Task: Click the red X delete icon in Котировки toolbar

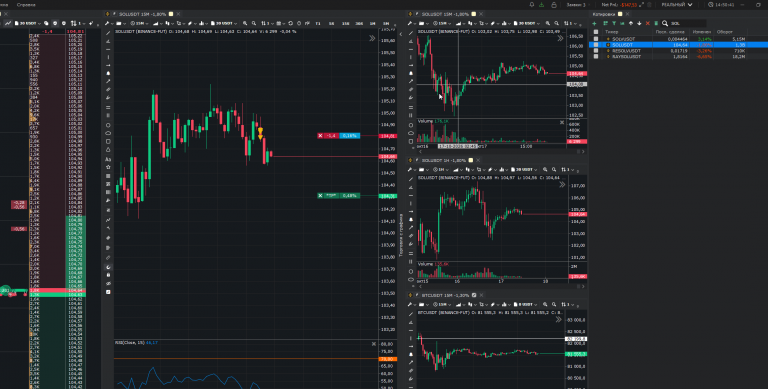Action: (x=648, y=24)
